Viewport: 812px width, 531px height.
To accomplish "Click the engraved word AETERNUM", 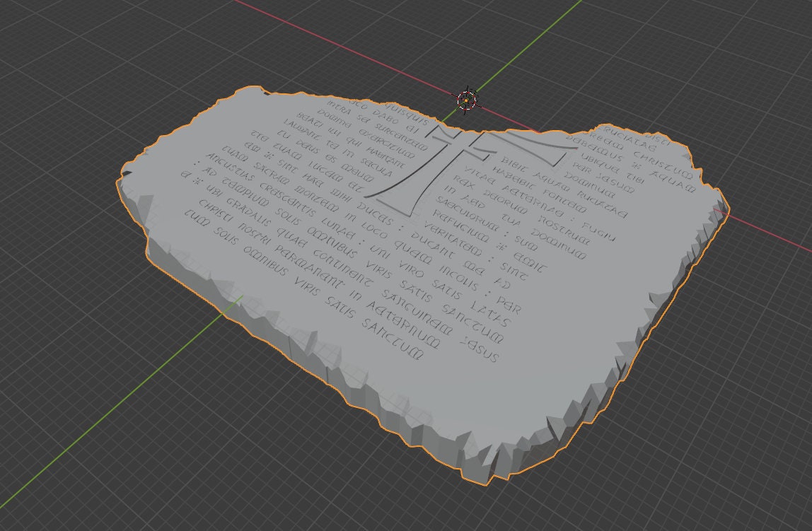I will (402, 325).
